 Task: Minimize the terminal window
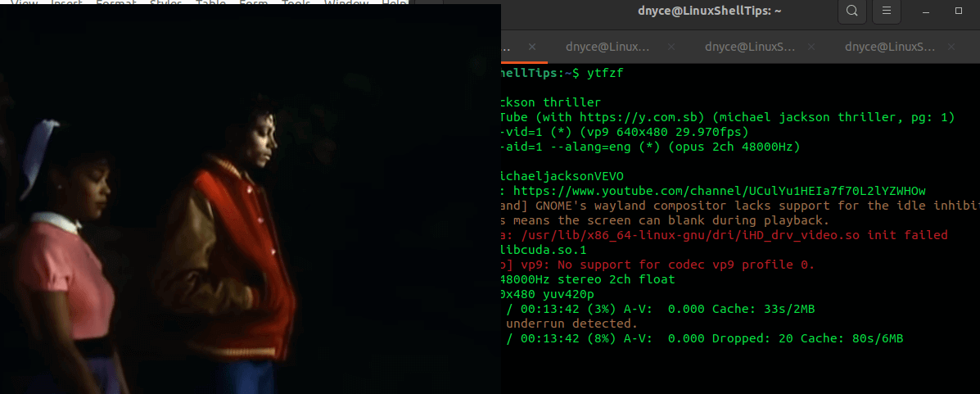[x=926, y=11]
